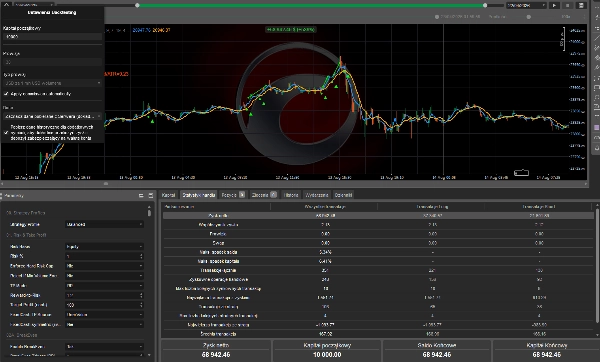Click the Zysk netto value 68 942.46
The height and width of the screenshot is (362, 600).
(216, 355)
